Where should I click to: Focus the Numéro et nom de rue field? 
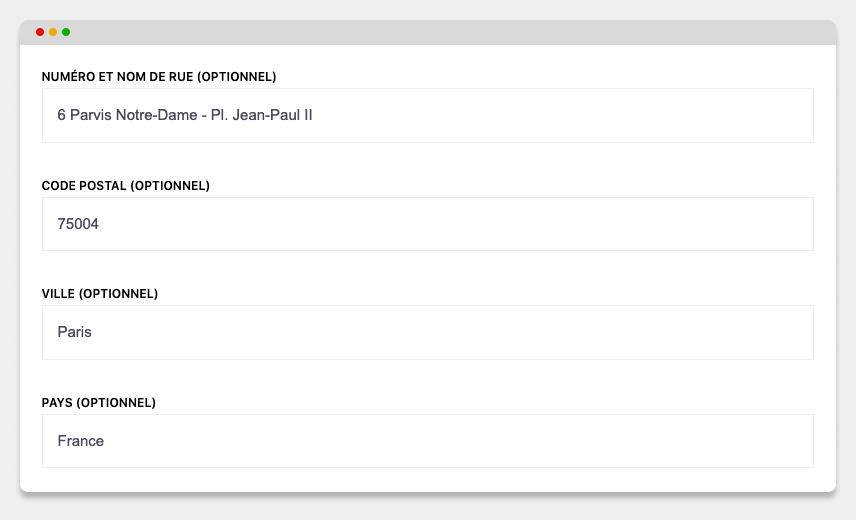point(428,116)
